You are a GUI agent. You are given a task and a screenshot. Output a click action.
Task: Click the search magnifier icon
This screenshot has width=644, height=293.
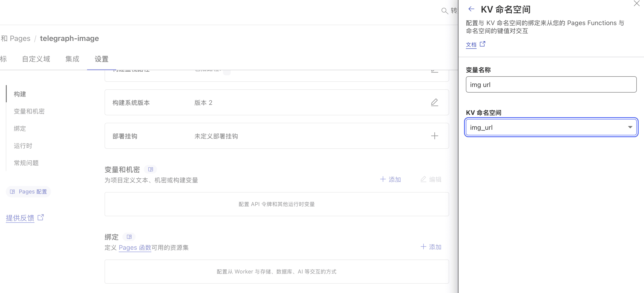click(x=444, y=11)
